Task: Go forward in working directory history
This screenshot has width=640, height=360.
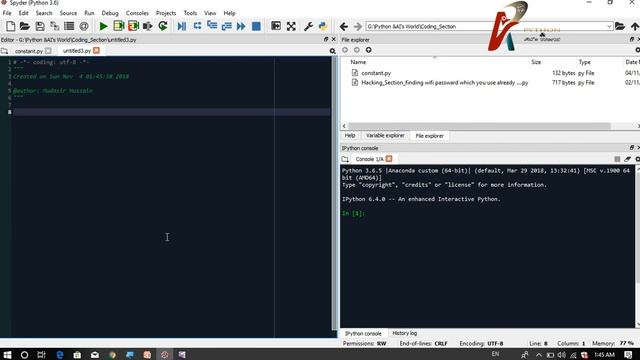Action: point(358,27)
